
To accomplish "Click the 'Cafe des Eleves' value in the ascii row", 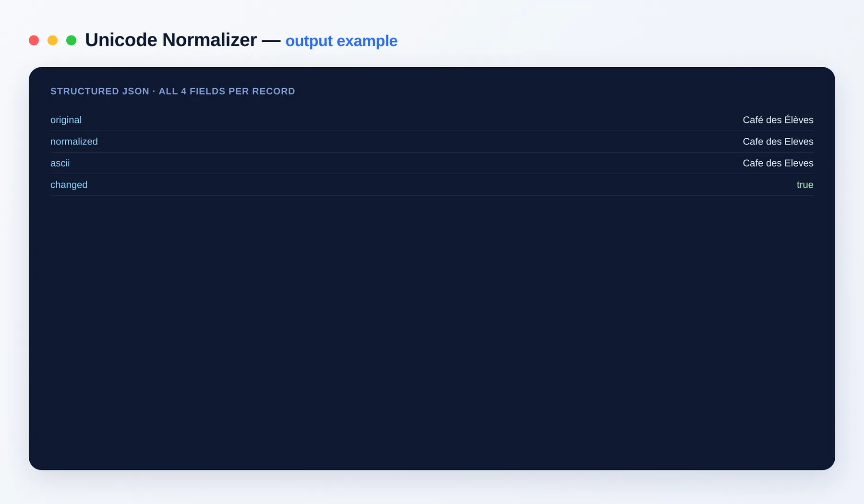I will (x=778, y=163).
